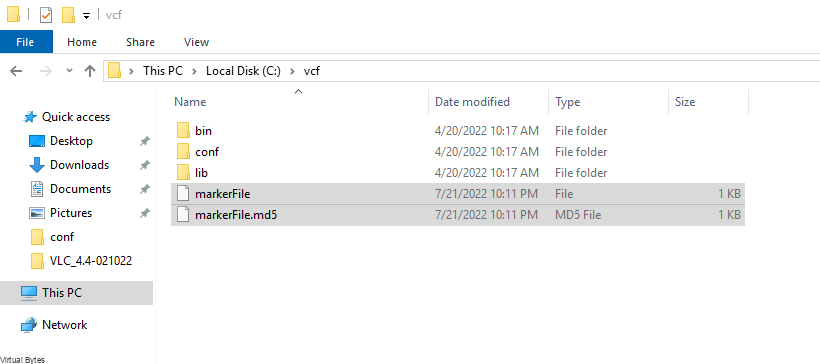Screen dimensions: 820x364
Task: Expand Customize Quick Access Toolbar dropdown
Action: (x=86, y=16)
